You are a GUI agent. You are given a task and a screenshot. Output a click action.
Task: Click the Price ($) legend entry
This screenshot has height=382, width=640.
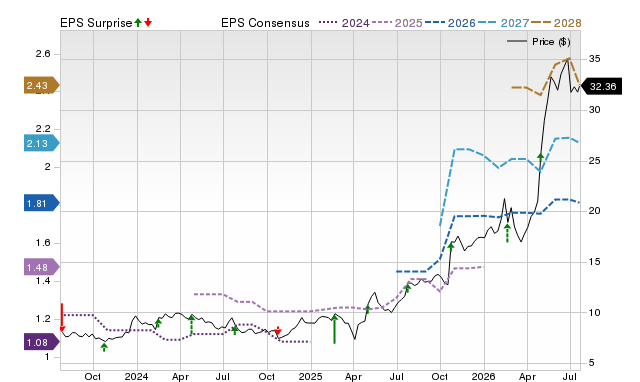538,42
